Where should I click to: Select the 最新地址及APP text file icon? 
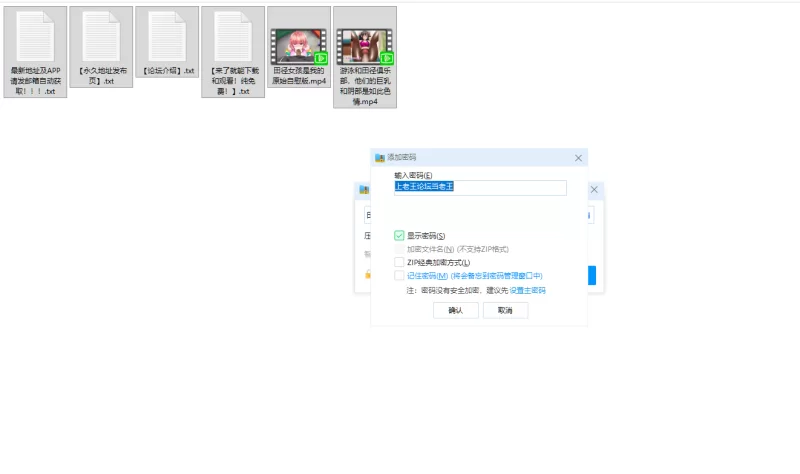(x=35, y=52)
